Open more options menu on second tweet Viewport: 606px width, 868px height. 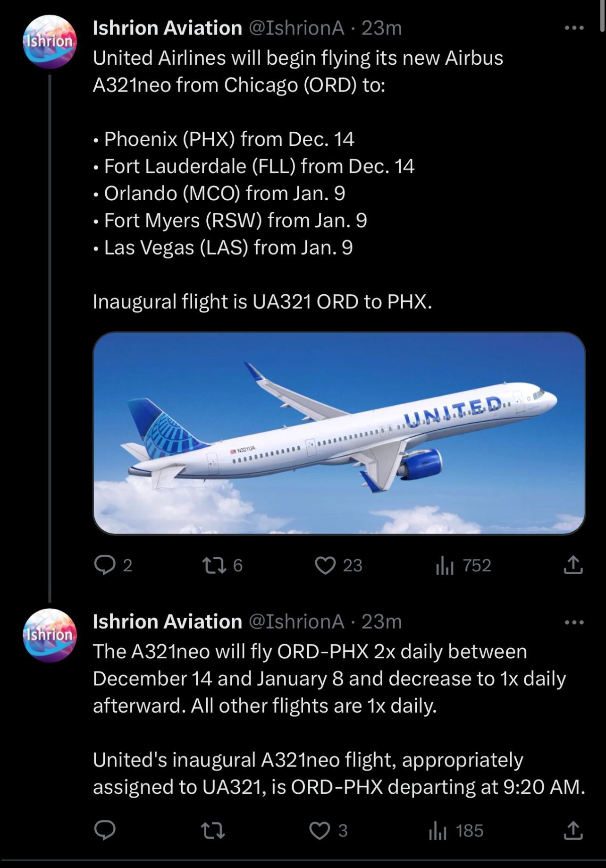coord(574,622)
